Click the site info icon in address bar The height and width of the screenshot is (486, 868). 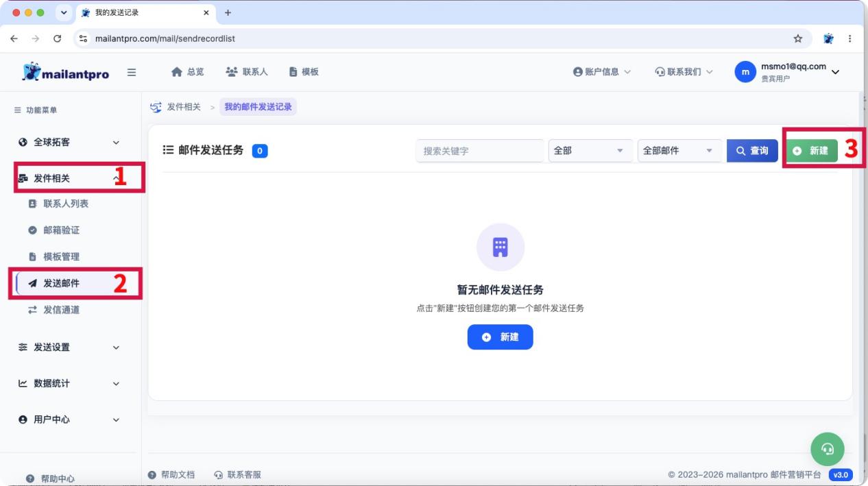point(84,38)
